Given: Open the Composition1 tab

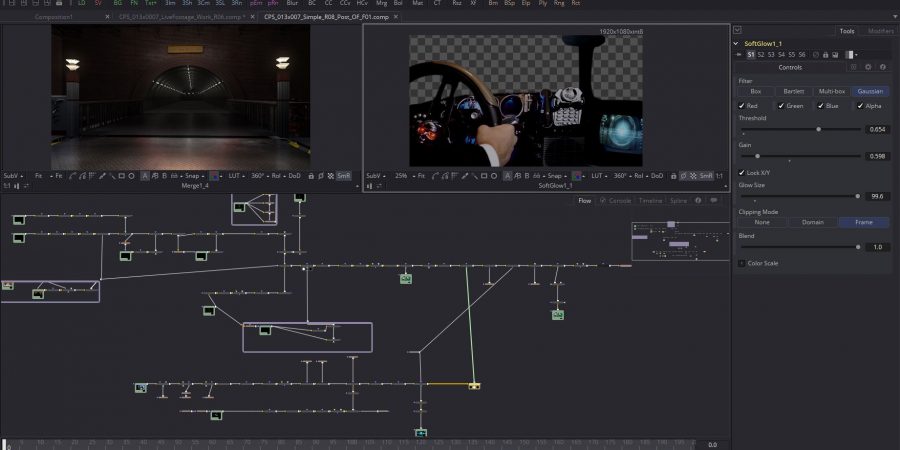Looking at the screenshot, I should [53, 17].
